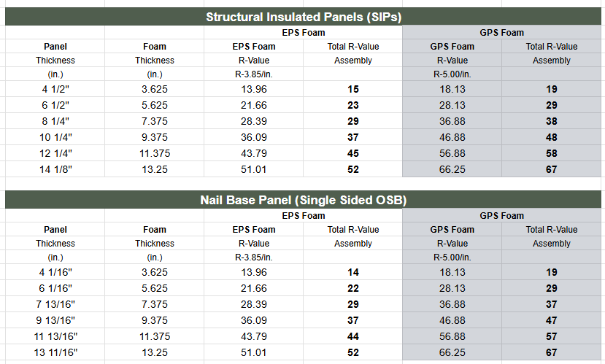This screenshot has width=605, height=364.
Task: Select the 13 11/16" panel thickness cell
Action: (x=55, y=352)
